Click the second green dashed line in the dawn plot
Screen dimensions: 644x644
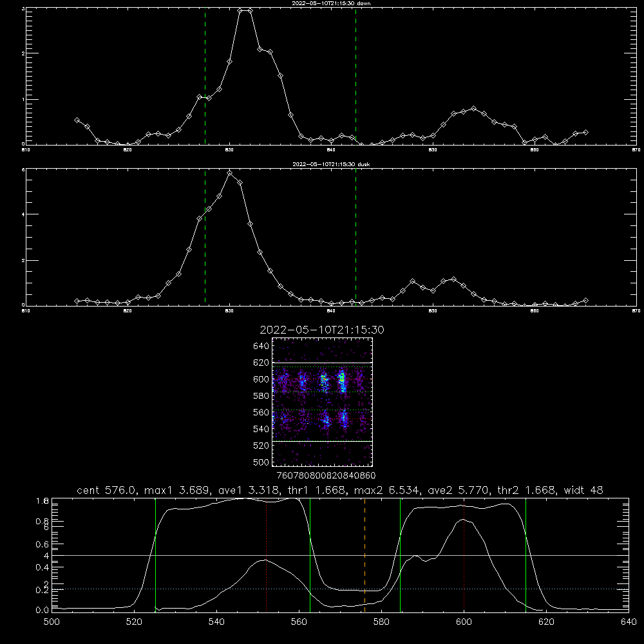click(x=355, y=77)
